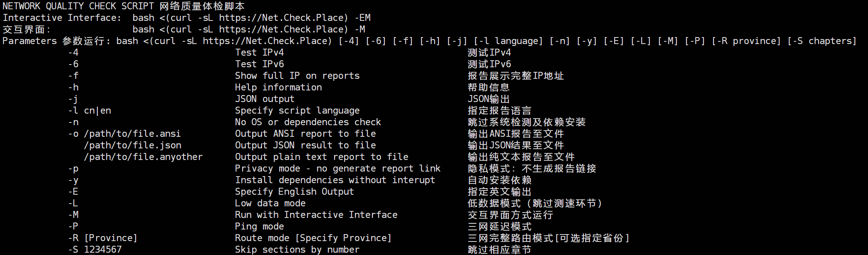Click the "Ping mode" description text
The height and width of the screenshot is (255, 868).
(x=259, y=226)
